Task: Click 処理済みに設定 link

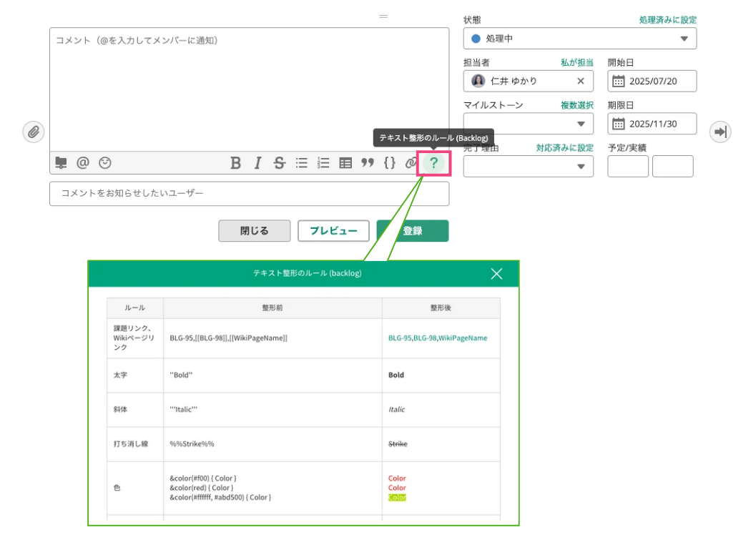Action: click(x=668, y=20)
